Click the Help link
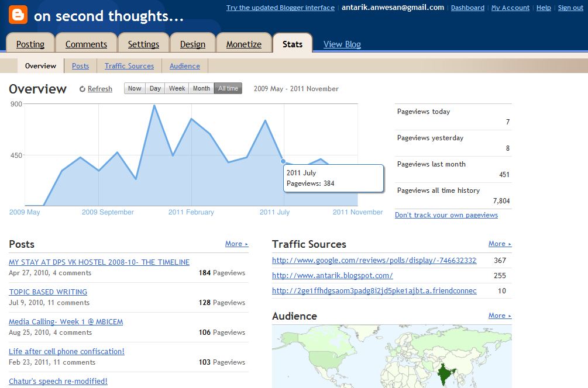 pyautogui.click(x=544, y=8)
